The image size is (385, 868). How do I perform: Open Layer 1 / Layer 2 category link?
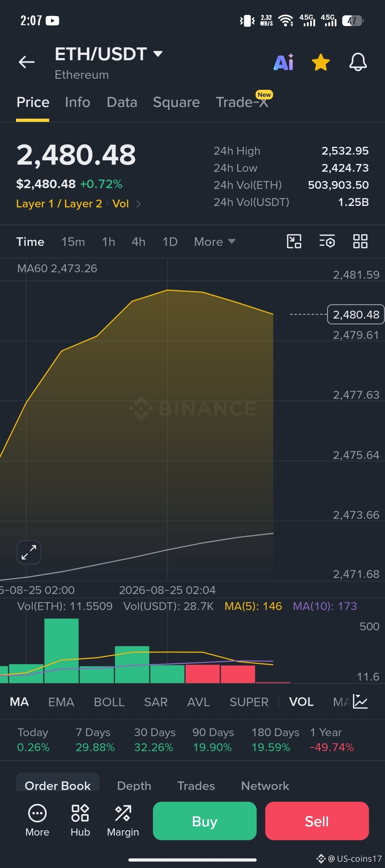pos(59,203)
